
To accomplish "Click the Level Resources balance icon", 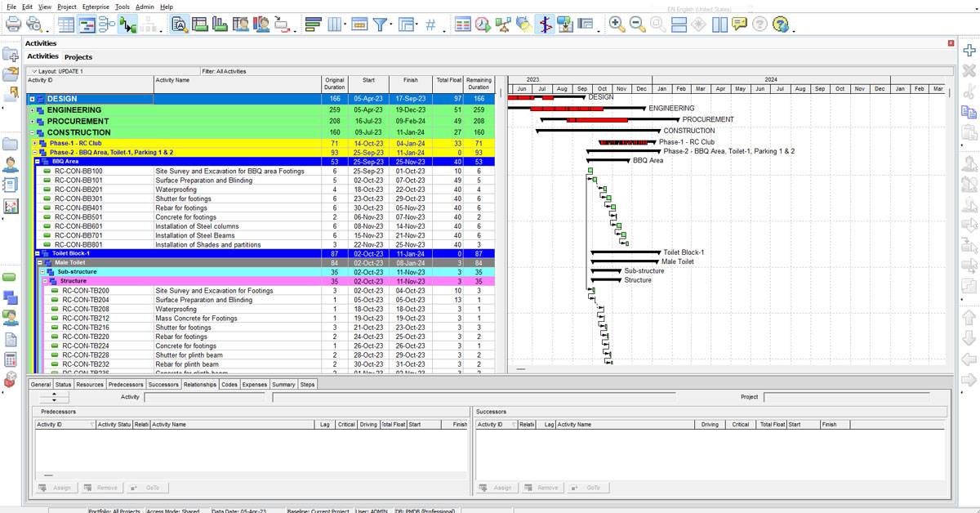I will click(x=503, y=25).
